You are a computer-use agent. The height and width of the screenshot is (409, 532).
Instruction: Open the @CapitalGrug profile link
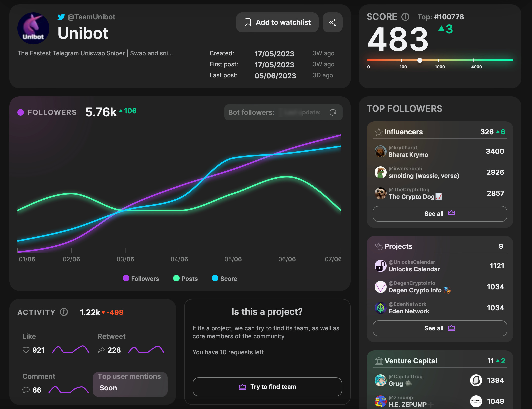pos(406,377)
